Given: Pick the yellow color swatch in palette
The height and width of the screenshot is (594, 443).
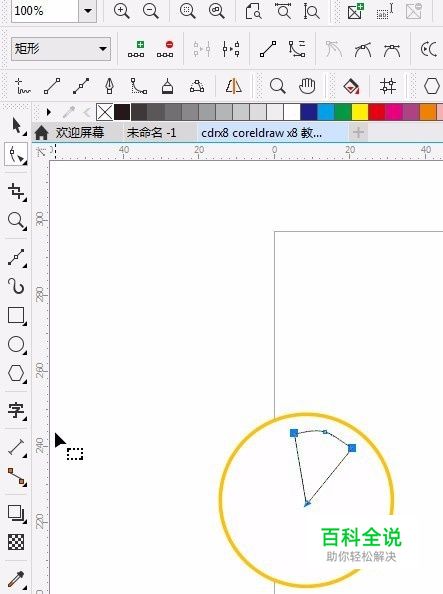Looking at the screenshot, I should (360, 113).
